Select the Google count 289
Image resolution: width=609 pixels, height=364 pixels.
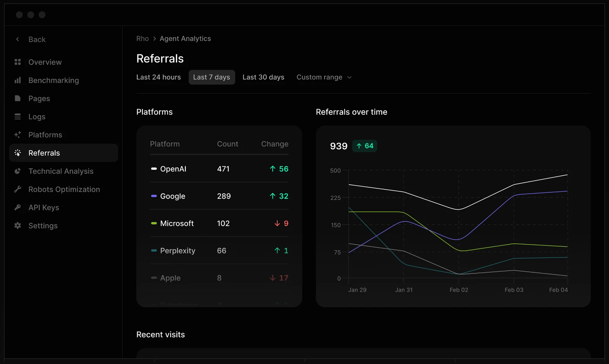coord(224,196)
